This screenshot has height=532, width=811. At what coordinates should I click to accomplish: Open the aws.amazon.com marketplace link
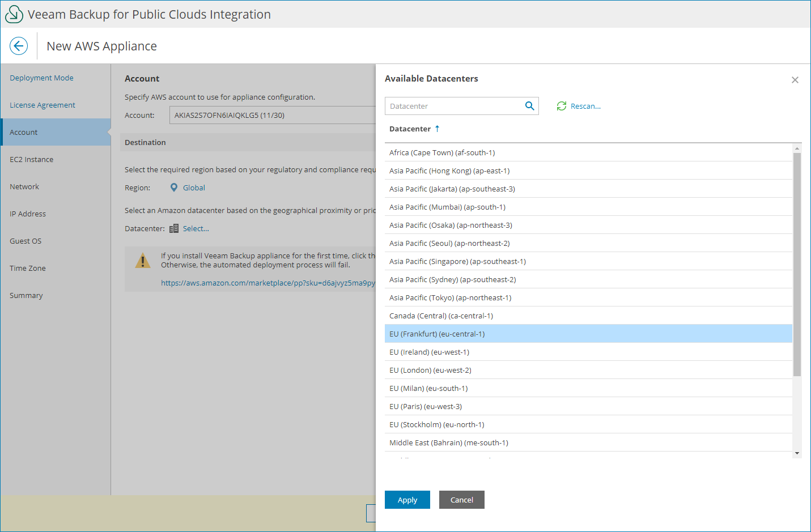click(x=266, y=283)
